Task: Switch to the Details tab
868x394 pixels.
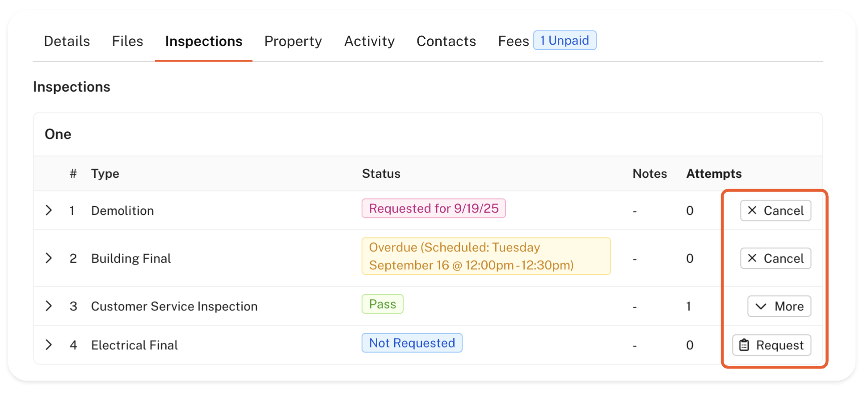Action: [67, 41]
